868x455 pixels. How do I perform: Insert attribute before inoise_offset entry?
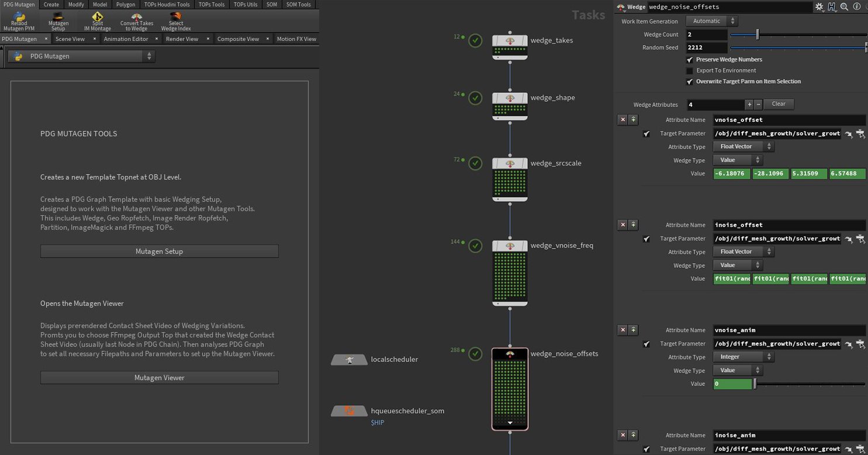click(633, 225)
